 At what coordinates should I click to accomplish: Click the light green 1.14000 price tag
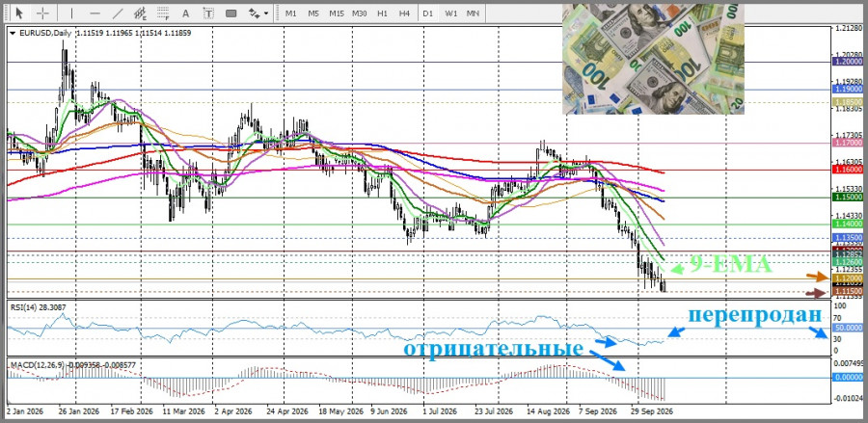(847, 224)
